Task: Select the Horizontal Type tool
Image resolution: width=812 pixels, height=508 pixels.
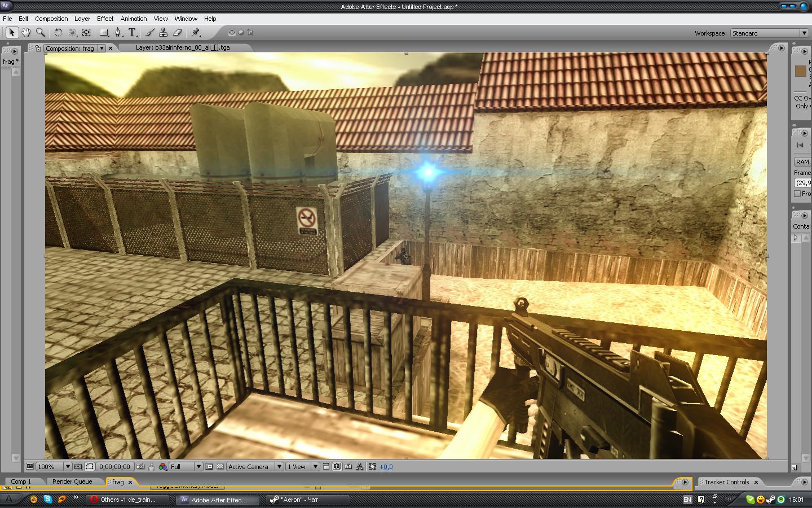Action: (133, 33)
